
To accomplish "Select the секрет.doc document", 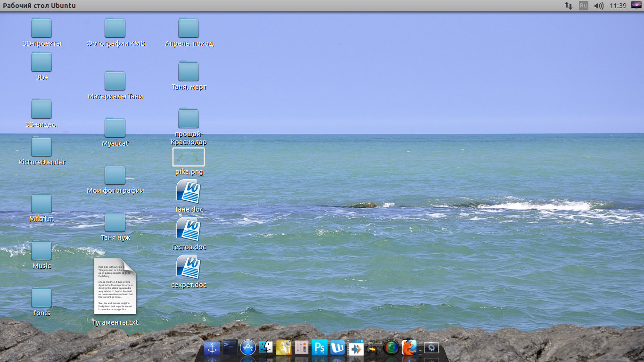I will [x=189, y=267].
